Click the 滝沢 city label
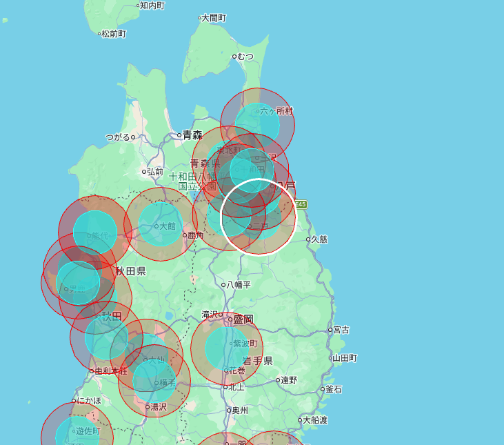Viewport: 504px width, 445px height. click(210, 315)
